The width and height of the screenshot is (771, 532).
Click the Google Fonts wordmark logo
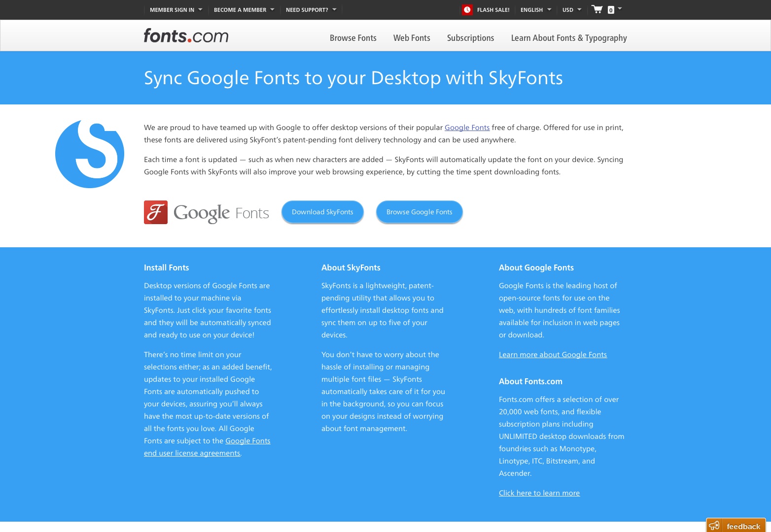click(x=221, y=213)
